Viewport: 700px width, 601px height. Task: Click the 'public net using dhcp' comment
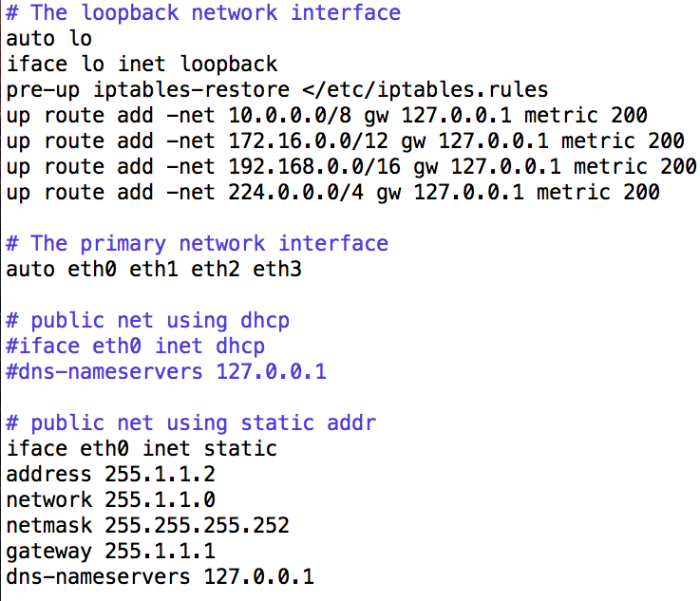tap(148, 321)
